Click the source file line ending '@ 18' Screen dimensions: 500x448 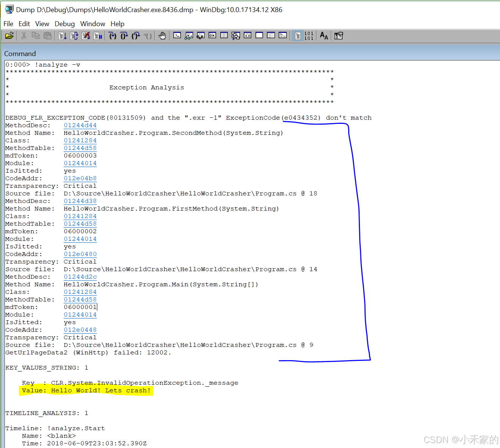161,194
